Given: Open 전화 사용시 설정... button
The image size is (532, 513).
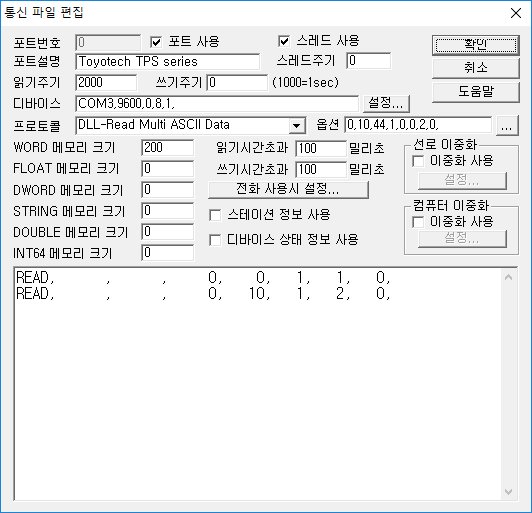Looking at the screenshot, I should pos(288,189).
